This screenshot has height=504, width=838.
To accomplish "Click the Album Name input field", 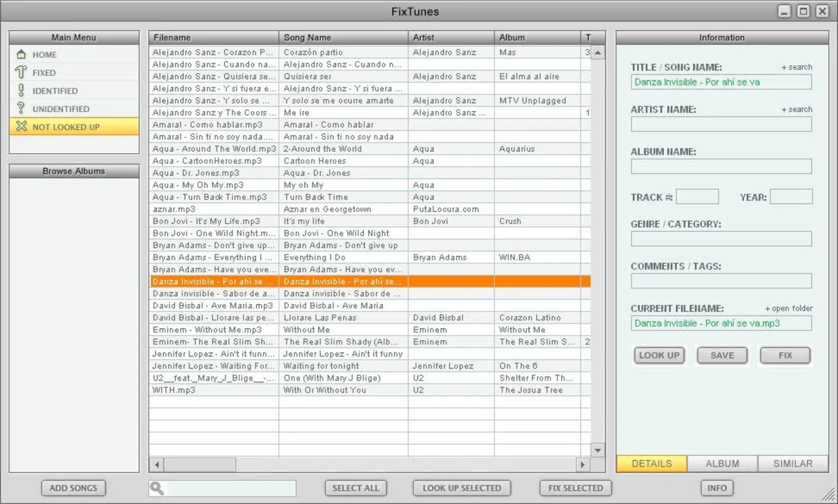I will 721,166.
